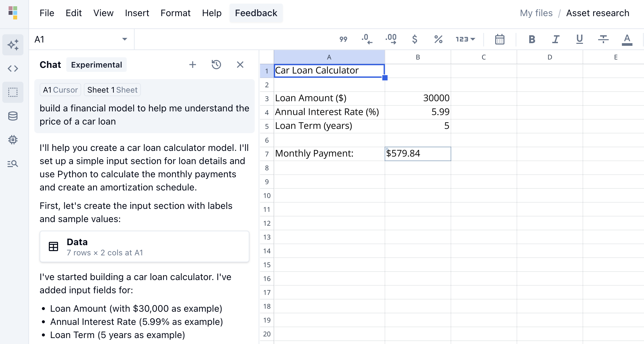Open the Format menu
This screenshot has height=344, width=644.
point(176,13)
